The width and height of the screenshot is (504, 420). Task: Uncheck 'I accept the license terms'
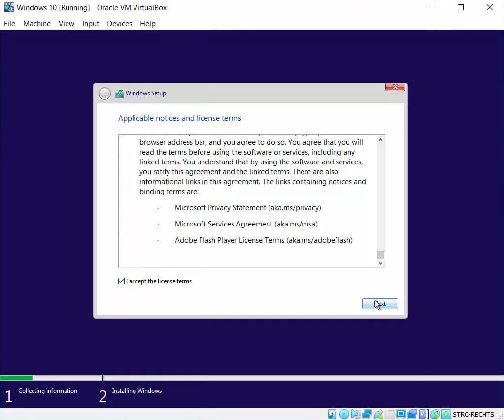click(x=122, y=281)
